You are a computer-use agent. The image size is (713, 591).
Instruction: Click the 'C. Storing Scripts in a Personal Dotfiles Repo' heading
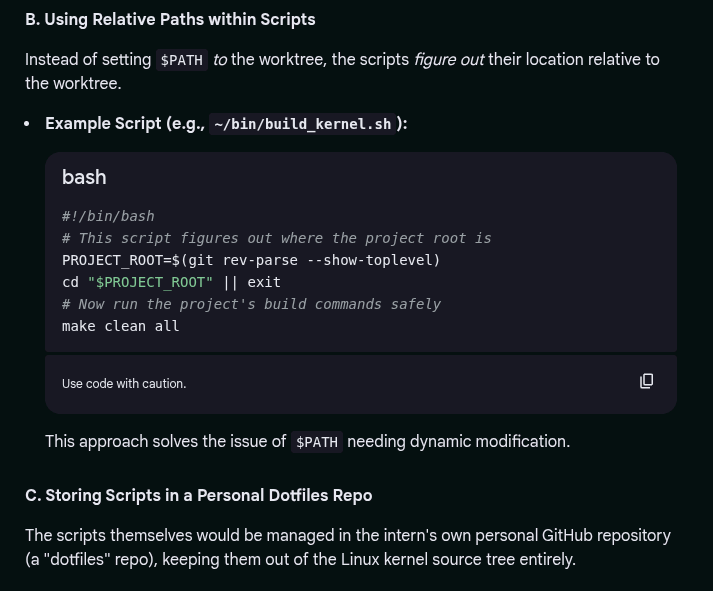point(198,495)
